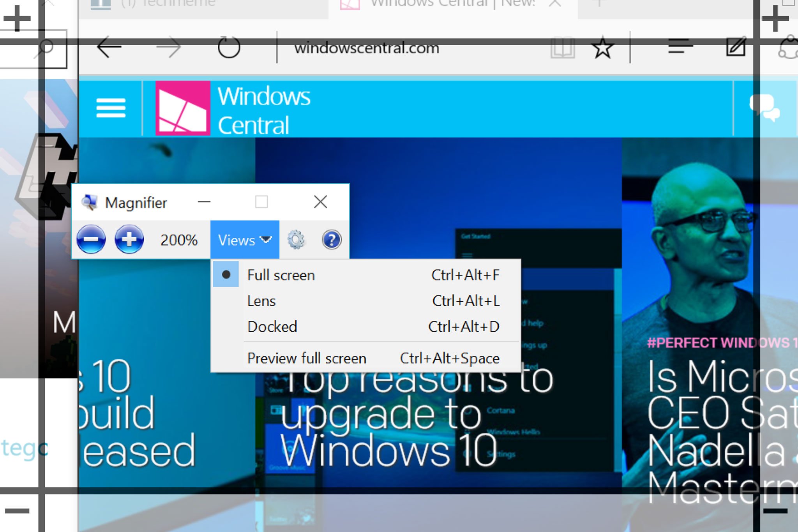The image size is (798, 532).
Task: Open Magnifier options gear icon
Action: click(296, 240)
